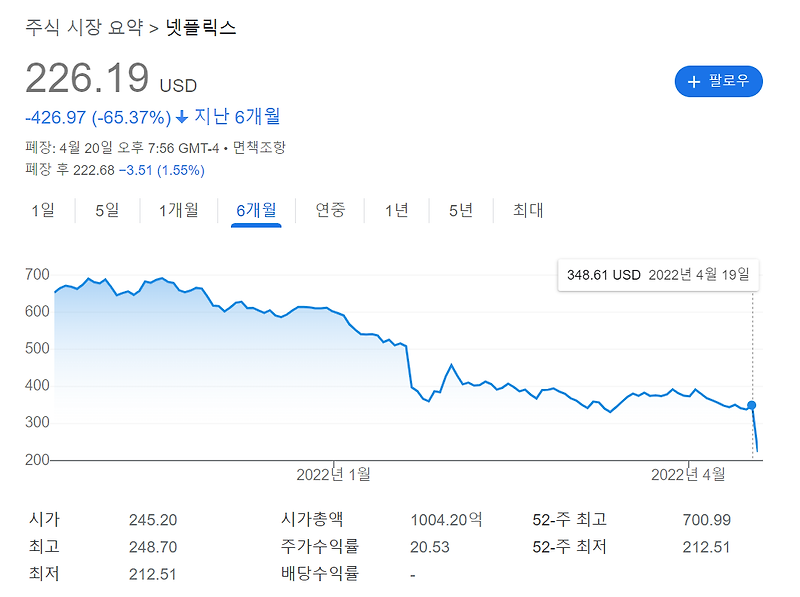
Task: Click the -426.97 (-65.37%) change text
Action: click(x=98, y=118)
